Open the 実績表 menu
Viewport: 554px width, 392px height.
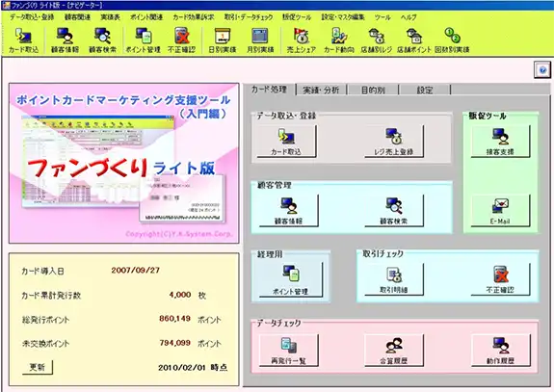[x=110, y=17]
